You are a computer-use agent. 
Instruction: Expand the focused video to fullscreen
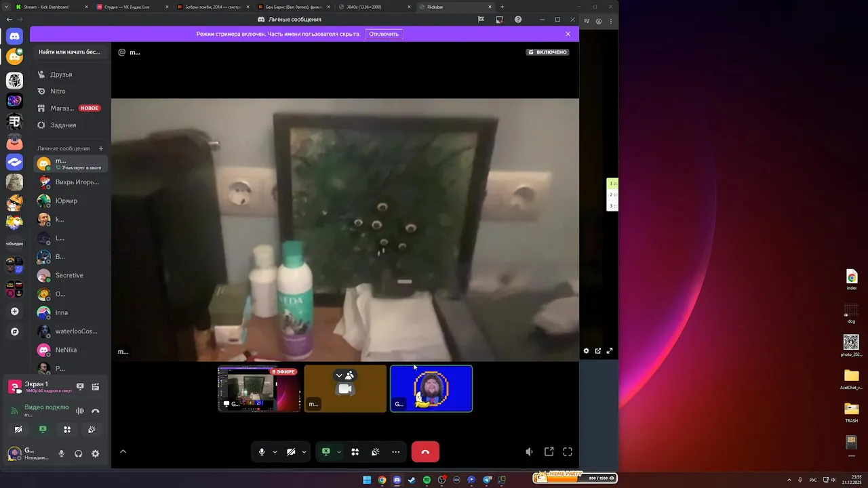point(610,350)
